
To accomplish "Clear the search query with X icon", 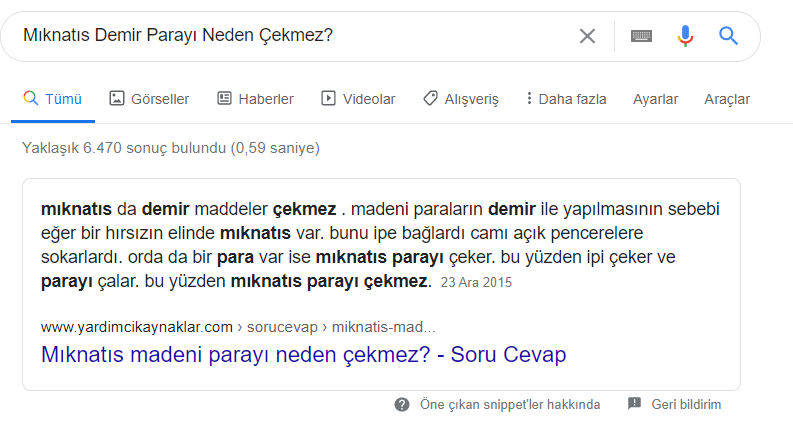I will [x=587, y=36].
